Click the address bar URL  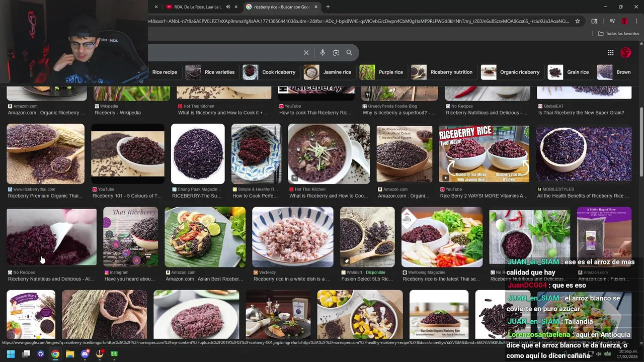tap(359, 21)
